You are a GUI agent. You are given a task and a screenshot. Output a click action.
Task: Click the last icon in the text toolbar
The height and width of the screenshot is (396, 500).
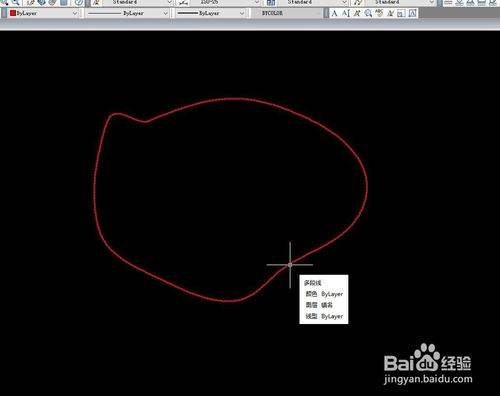pos(413,13)
